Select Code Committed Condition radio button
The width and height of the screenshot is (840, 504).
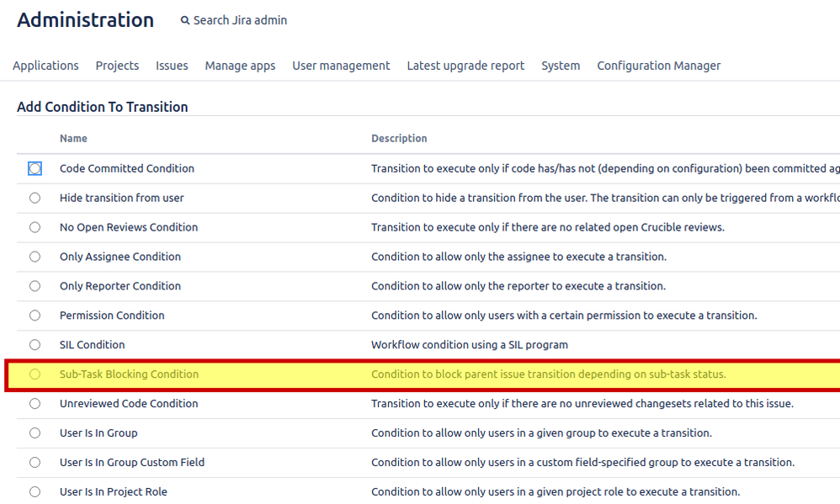(x=35, y=169)
